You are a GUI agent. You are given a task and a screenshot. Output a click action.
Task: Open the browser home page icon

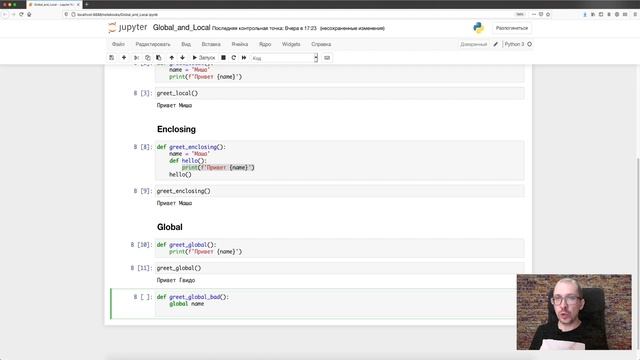pos(29,14)
